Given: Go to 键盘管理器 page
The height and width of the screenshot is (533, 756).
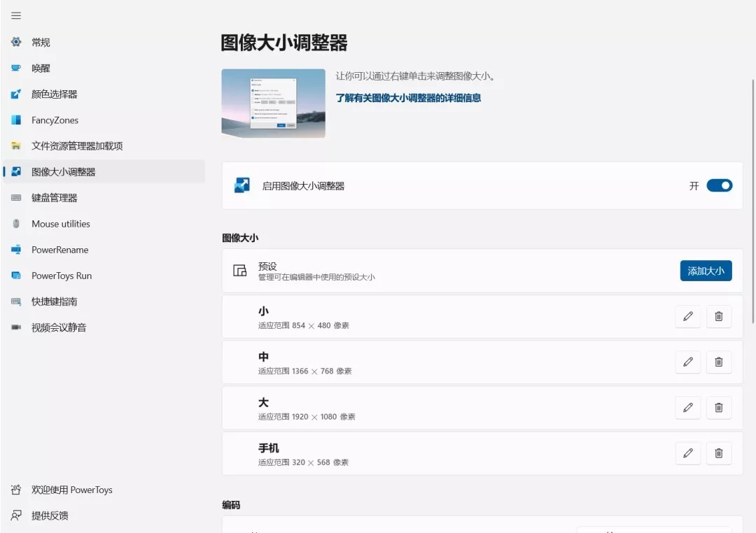Looking at the screenshot, I should coord(54,198).
